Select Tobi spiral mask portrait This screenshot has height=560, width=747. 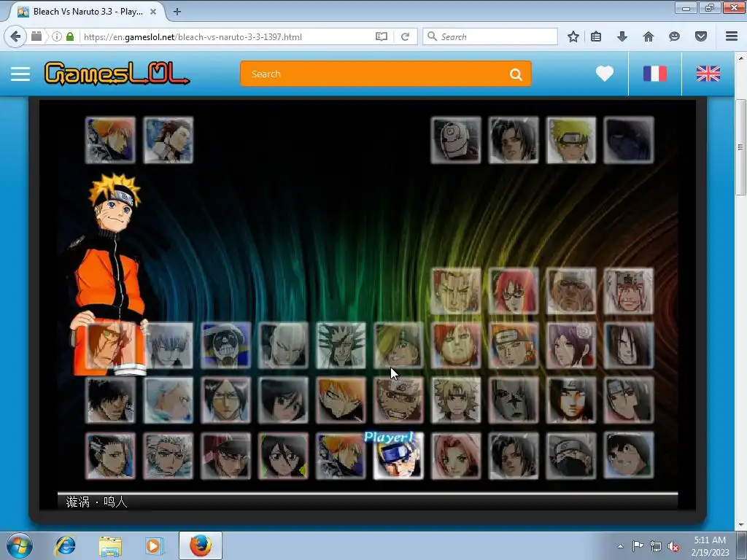click(456, 140)
